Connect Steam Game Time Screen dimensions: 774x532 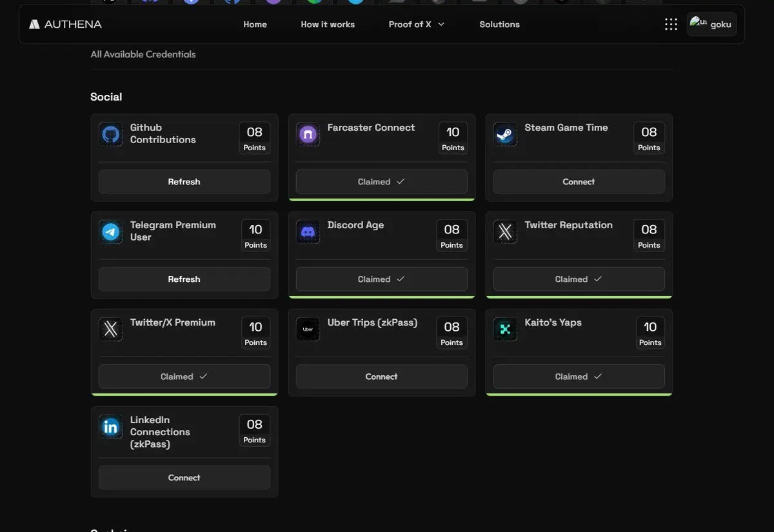579,182
